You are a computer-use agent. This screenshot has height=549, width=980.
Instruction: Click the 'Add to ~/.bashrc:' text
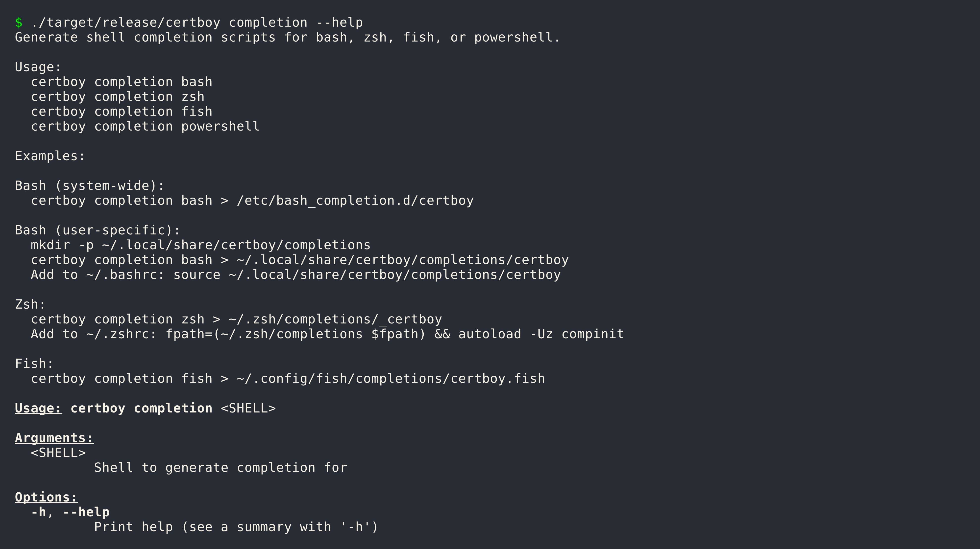click(x=98, y=275)
